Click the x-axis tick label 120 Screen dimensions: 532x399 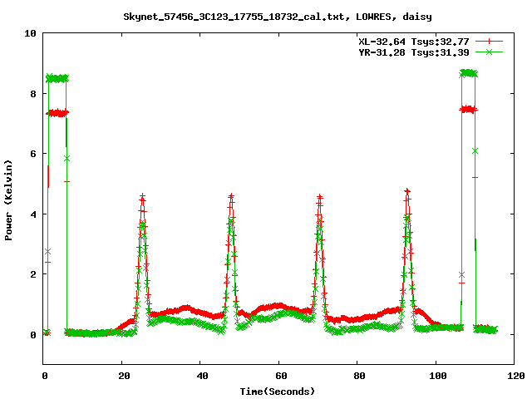click(x=516, y=376)
